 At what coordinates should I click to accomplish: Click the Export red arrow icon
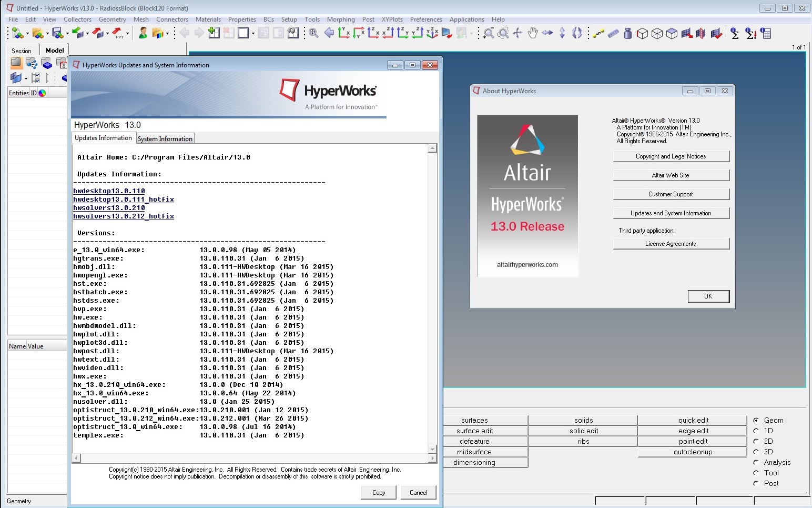[x=98, y=33]
